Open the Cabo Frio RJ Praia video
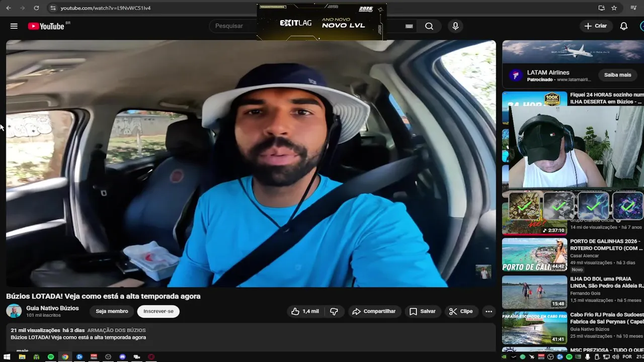This screenshot has width=644, height=362. 607,318
